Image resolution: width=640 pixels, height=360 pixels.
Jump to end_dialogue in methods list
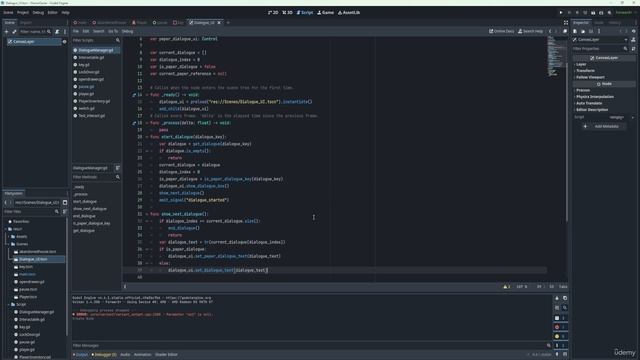pyautogui.click(x=84, y=216)
